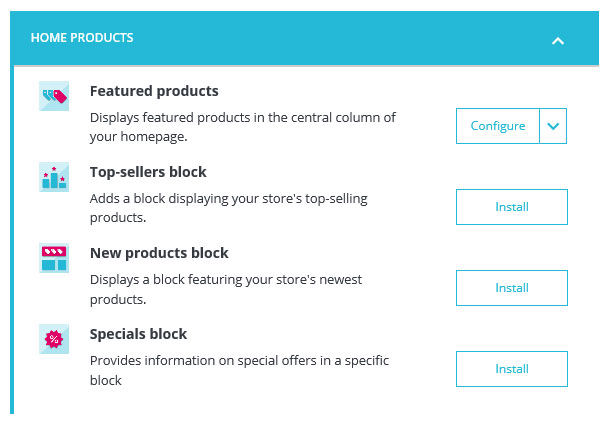Click the Top-sellers block description text
The height and width of the screenshot is (428, 606).
pyautogui.click(x=228, y=208)
